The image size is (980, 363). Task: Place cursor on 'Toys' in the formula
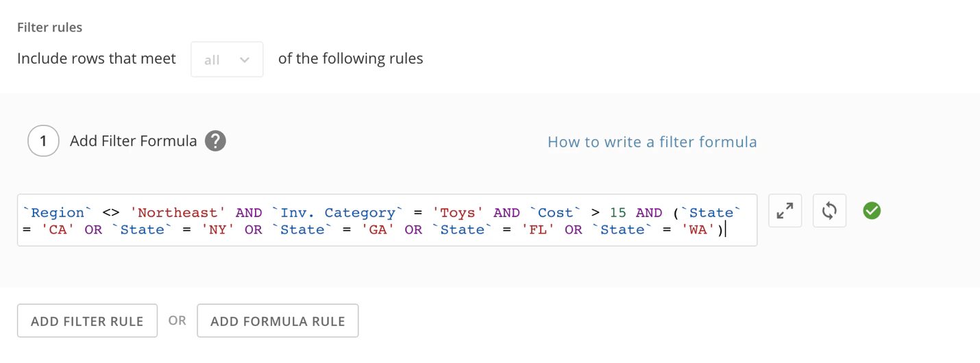tap(458, 212)
